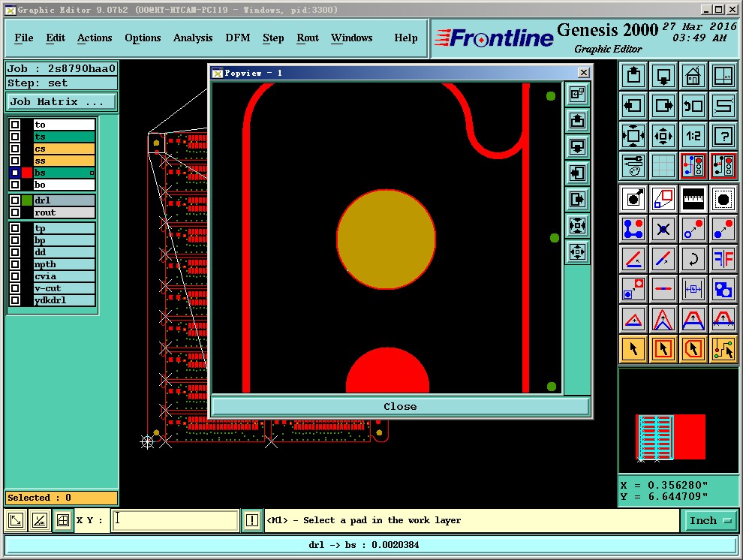Screen dimensions: 743x560
Task: Toggle the 'ss' layer checkbox
Action: pos(15,161)
